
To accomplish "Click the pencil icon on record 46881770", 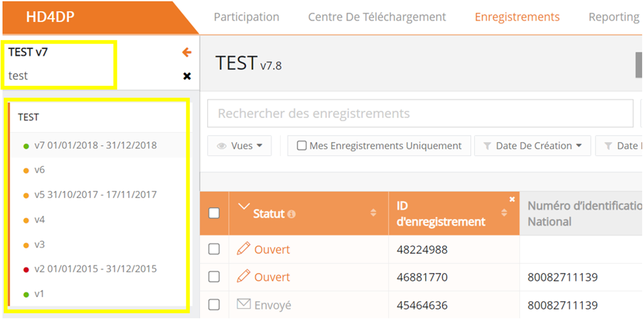I will pos(243,276).
